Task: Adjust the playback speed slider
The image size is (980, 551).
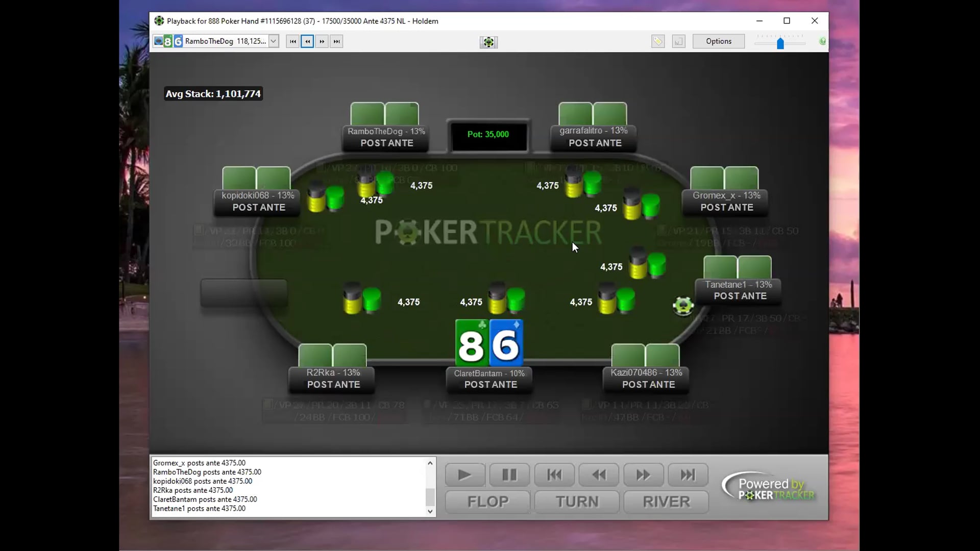Action: point(780,43)
